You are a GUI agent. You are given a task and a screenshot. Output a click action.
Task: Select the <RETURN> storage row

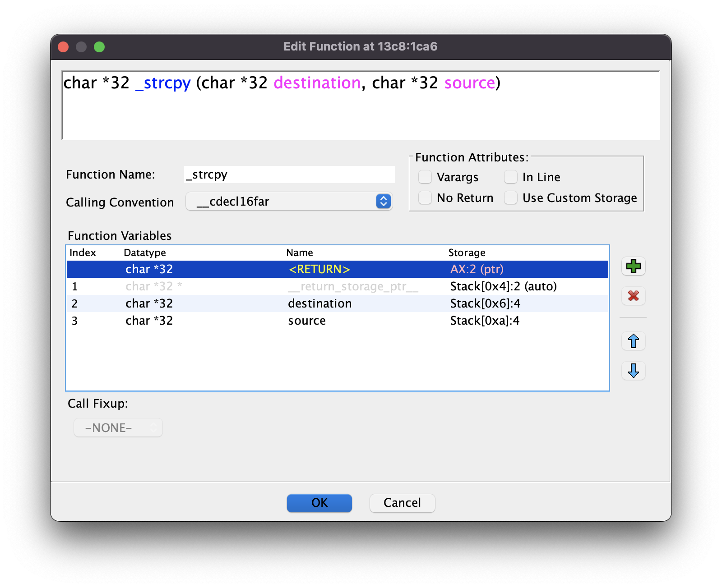pos(319,269)
